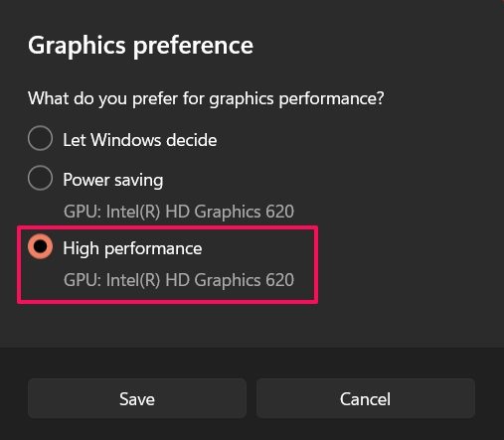Click the GPU text under Power saving
Screen dimensions: 504x440
tap(179, 212)
